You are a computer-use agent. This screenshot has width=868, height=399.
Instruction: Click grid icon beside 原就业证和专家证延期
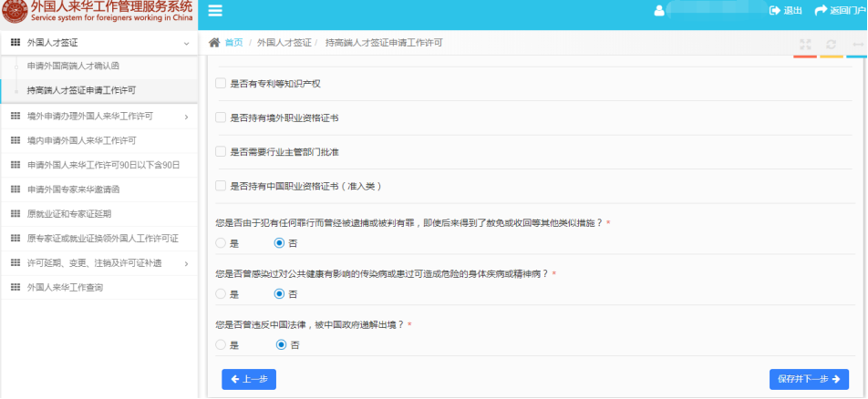click(x=15, y=213)
